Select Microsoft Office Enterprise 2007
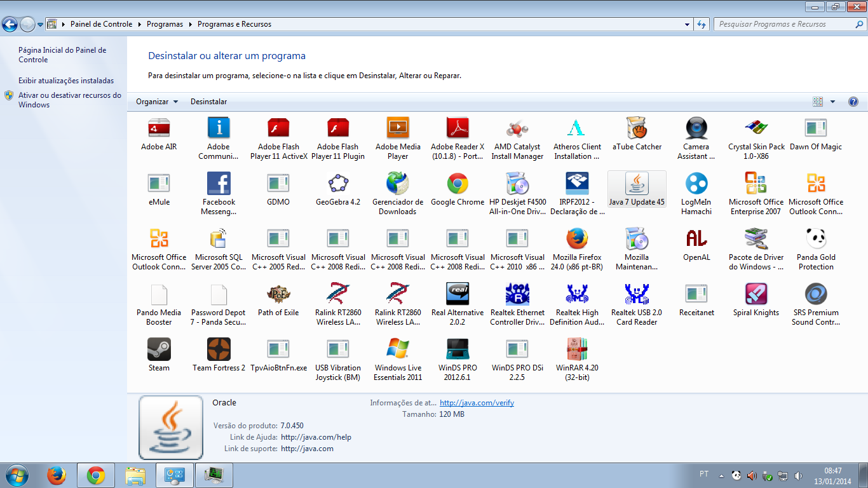The height and width of the screenshot is (488, 868). (756, 194)
